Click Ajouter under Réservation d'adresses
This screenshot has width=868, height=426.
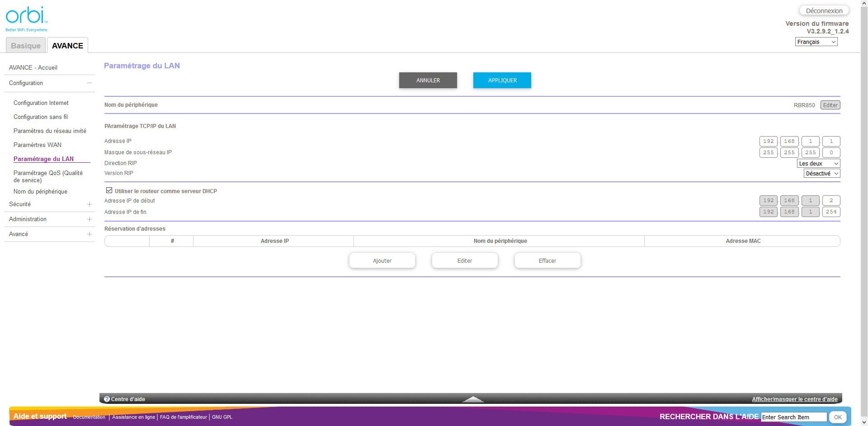click(x=382, y=260)
